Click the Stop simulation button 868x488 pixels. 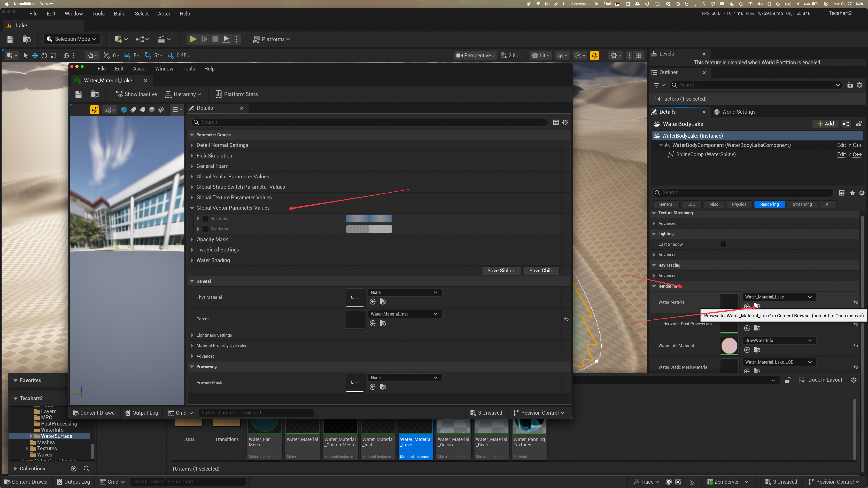pyautogui.click(x=215, y=39)
